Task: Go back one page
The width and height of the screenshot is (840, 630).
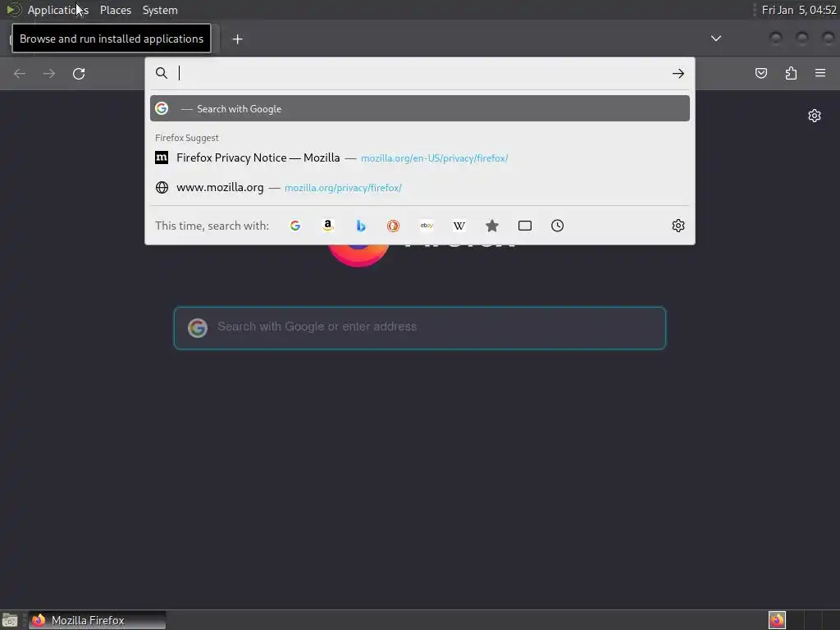Action: [20, 73]
